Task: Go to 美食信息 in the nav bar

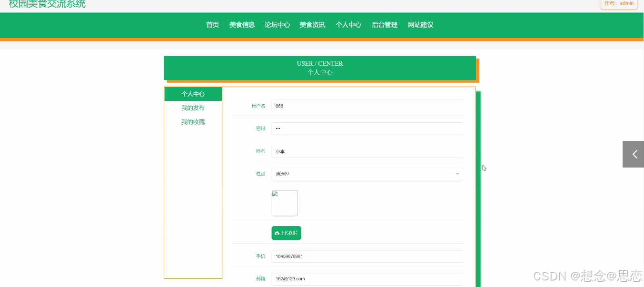Action: 242,25
